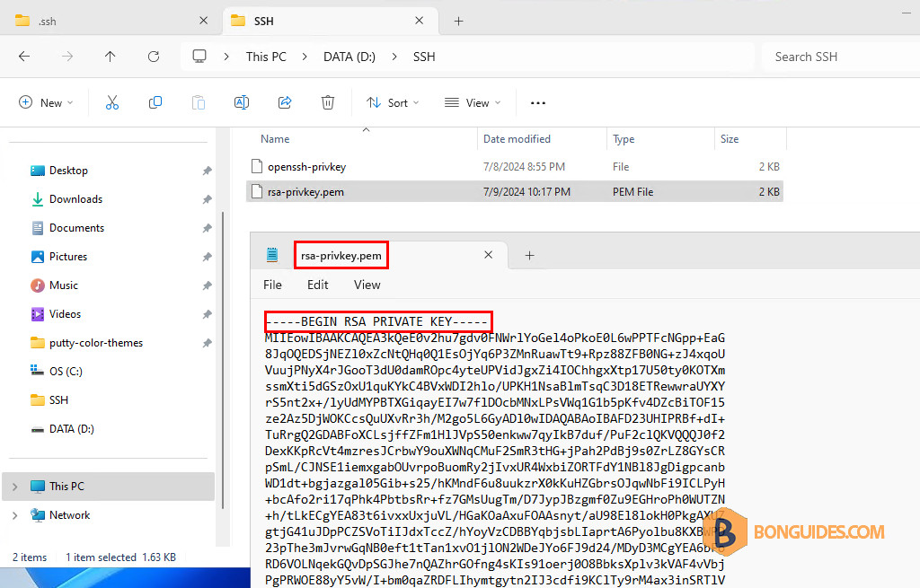Click the Back navigation arrow
Viewport: 920px width, 588px height.
point(24,57)
